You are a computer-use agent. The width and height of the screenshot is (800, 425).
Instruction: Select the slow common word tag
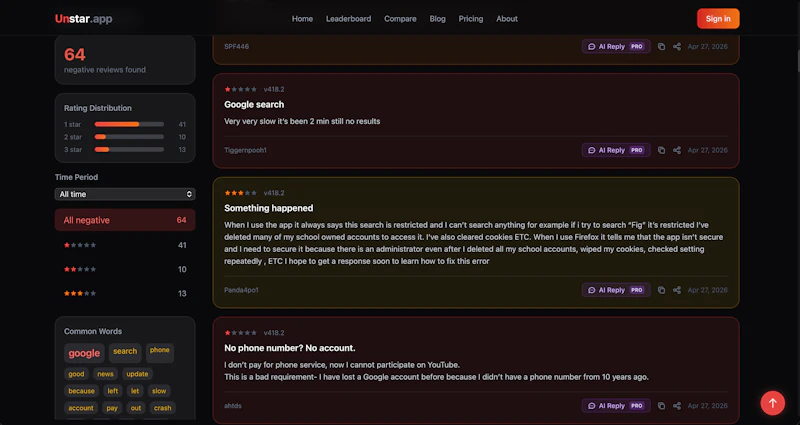click(x=159, y=391)
